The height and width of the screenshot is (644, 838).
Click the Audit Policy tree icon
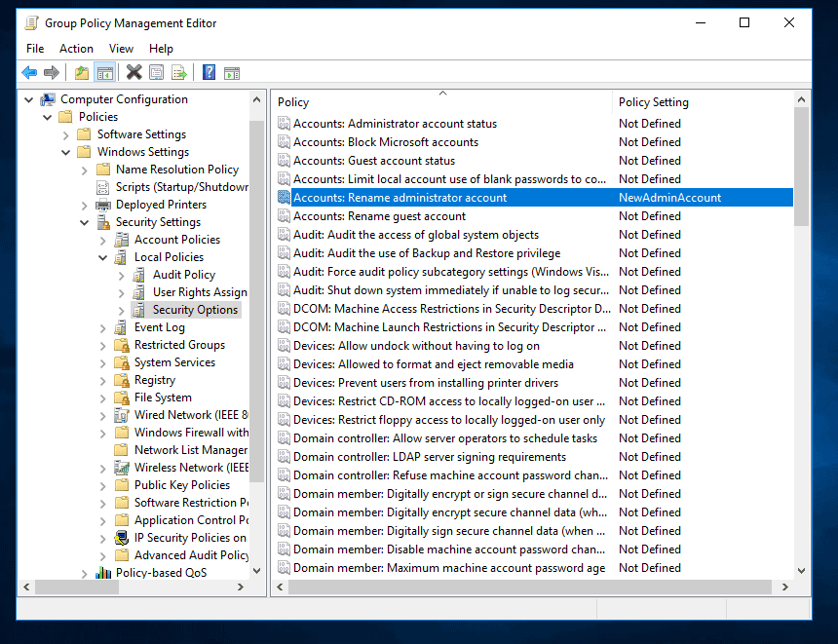139,275
